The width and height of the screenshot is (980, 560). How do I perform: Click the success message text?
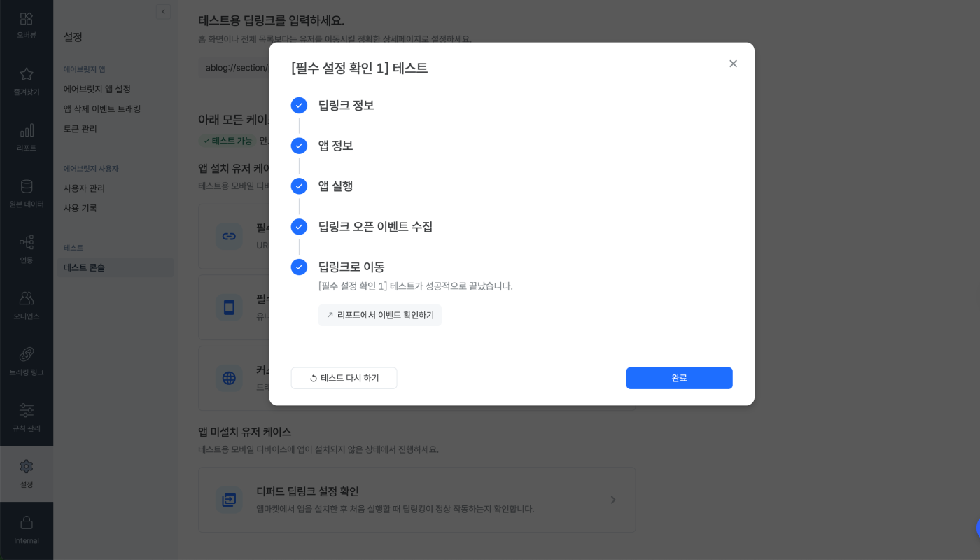point(416,286)
